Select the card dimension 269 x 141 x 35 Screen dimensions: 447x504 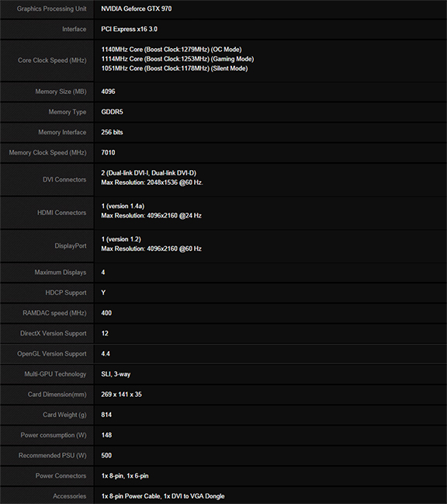coord(121,395)
